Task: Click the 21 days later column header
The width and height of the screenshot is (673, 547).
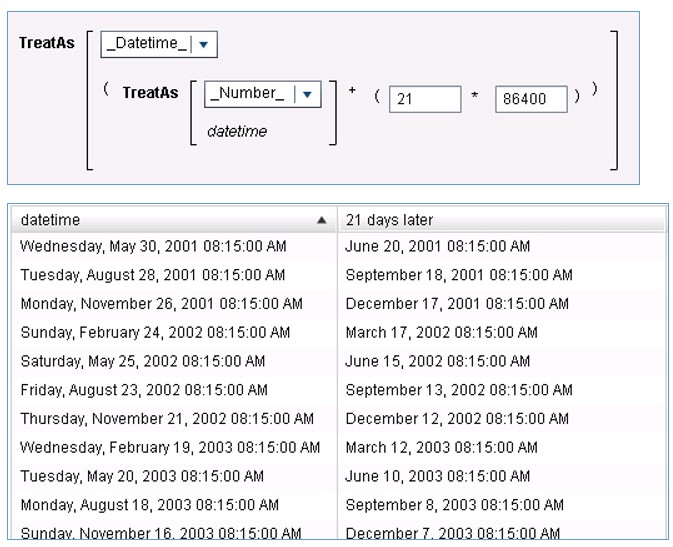Action: (x=389, y=220)
